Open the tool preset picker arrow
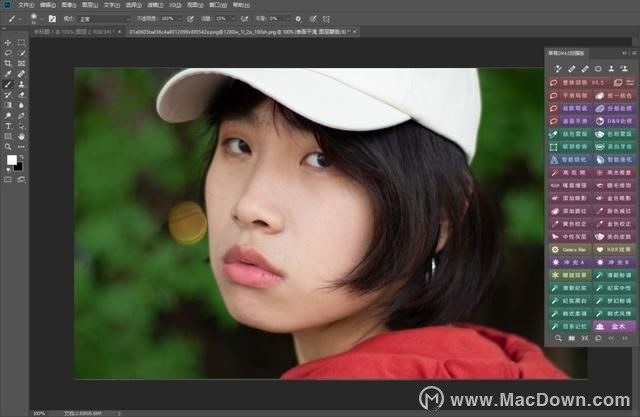The width and height of the screenshot is (640, 417). [x=20, y=19]
